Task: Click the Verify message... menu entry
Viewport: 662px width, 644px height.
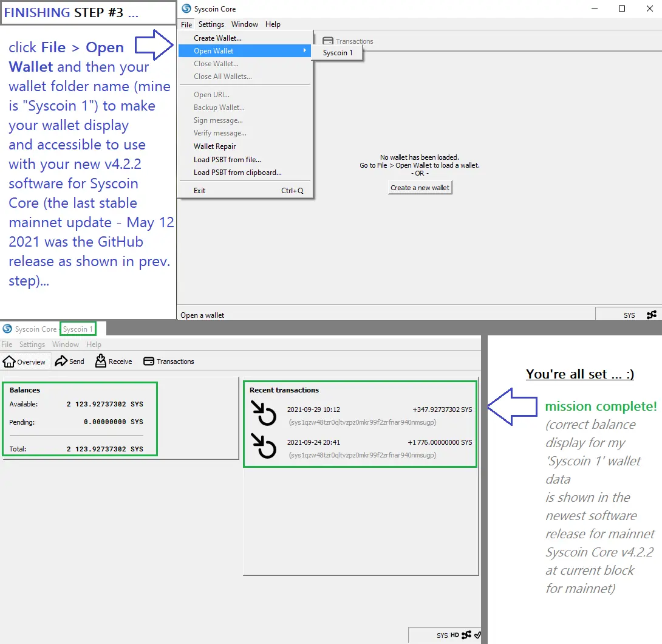Action: click(x=245, y=133)
